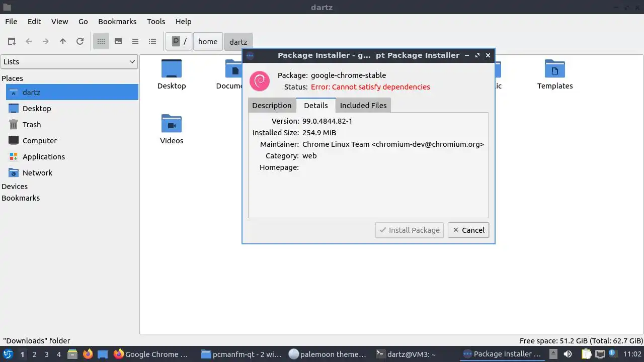This screenshot has width=644, height=362.
Task: Launch Firefox from taskbar quicklaunch
Action: [x=88, y=354]
